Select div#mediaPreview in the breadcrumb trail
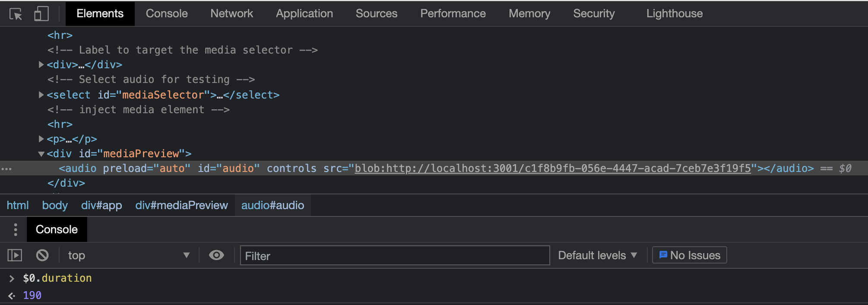This screenshot has height=305, width=868. (181, 205)
